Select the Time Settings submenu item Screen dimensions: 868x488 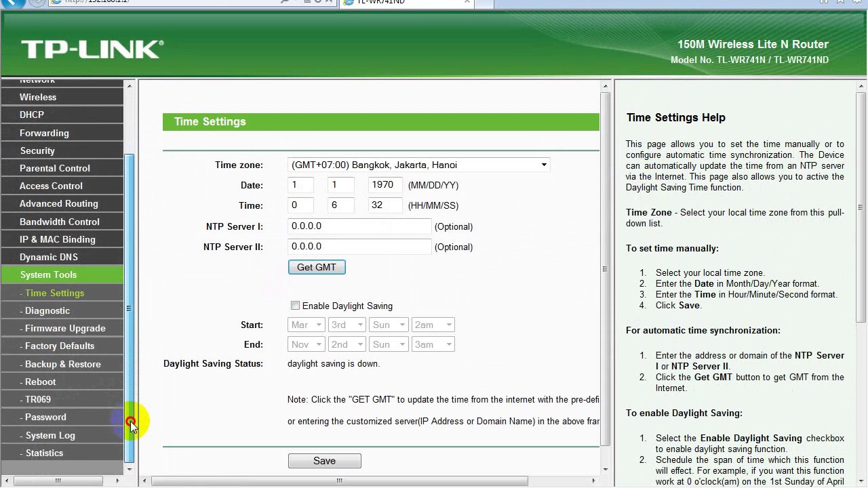point(62,293)
